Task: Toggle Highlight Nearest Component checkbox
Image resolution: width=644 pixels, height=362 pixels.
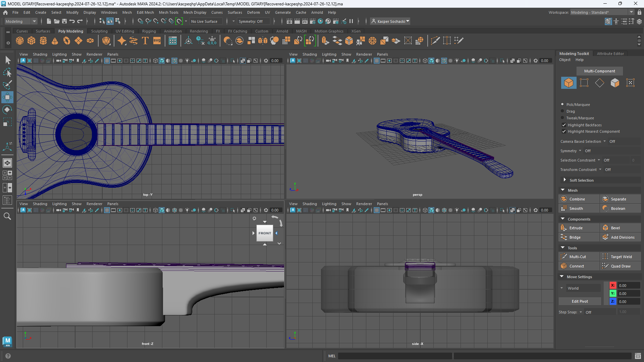Action: [564, 131]
